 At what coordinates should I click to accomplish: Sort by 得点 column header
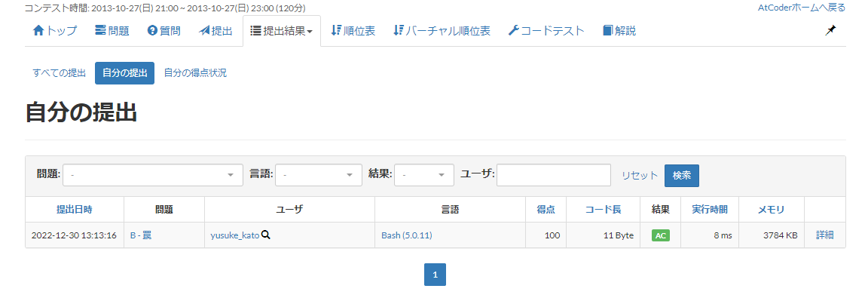click(546, 209)
